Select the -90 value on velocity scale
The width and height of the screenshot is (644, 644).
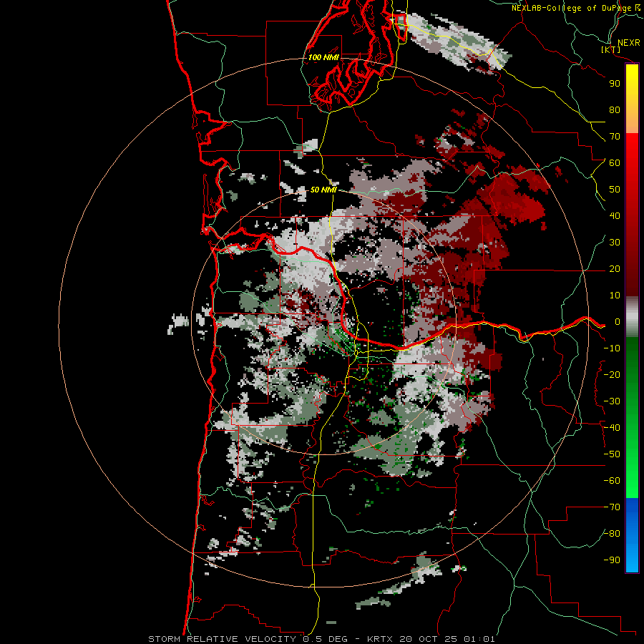tap(612, 560)
